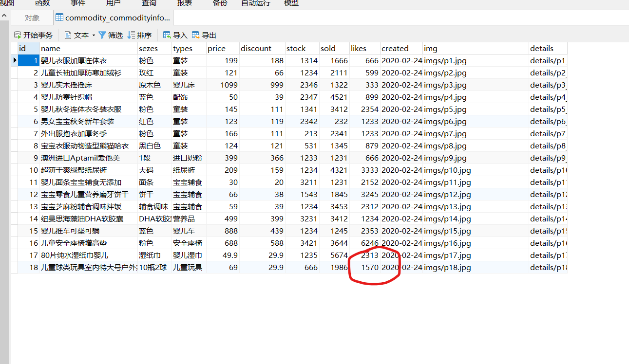Click the img column header
Viewport: 629px width, 364px height.
(476, 48)
